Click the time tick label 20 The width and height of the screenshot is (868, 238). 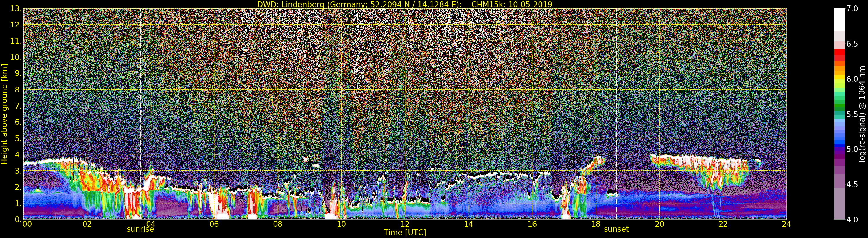pos(659,224)
